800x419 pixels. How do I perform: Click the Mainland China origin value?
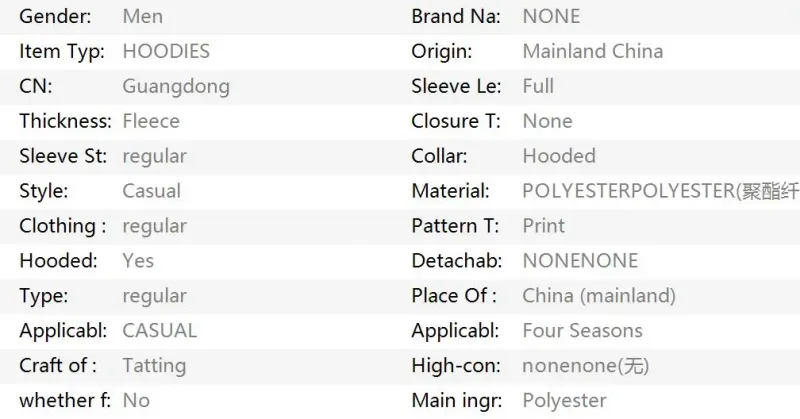point(593,51)
